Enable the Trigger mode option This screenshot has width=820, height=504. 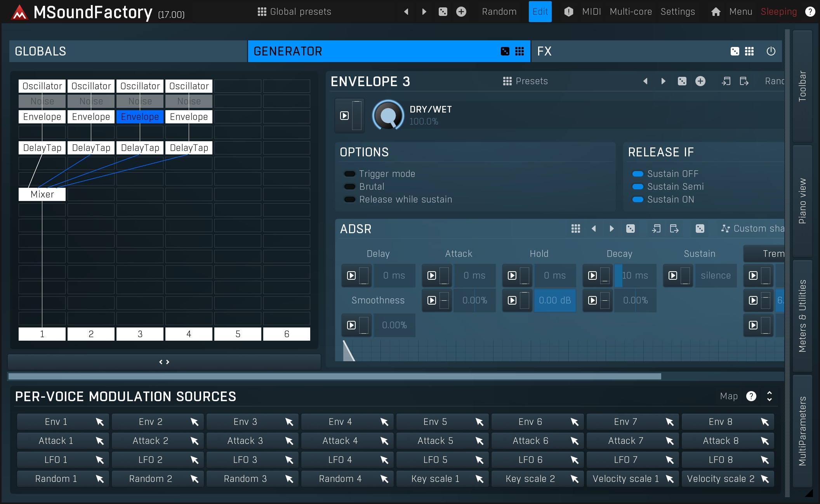click(350, 174)
